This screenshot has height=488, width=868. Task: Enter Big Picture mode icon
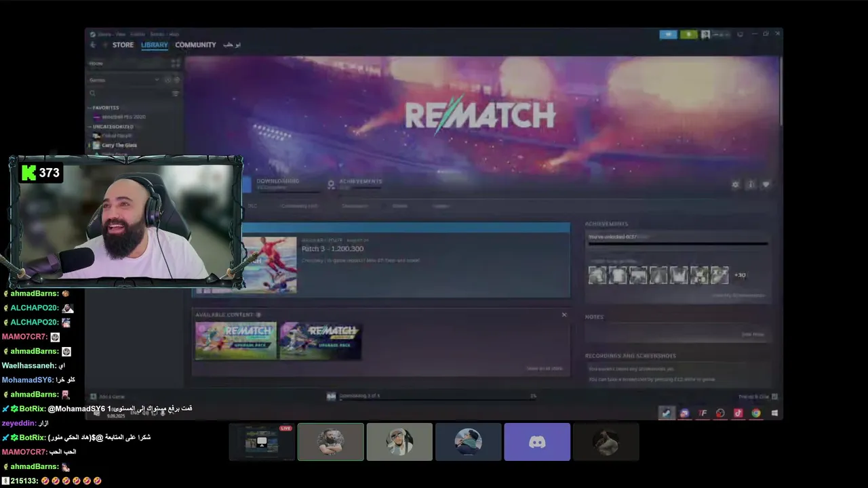click(740, 34)
